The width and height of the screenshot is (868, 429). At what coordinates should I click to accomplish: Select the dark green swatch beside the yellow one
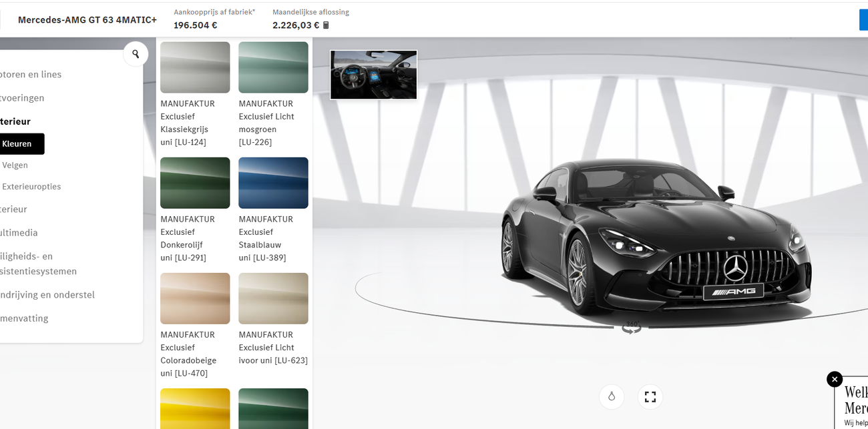pyautogui.click(x=273, y=408)
